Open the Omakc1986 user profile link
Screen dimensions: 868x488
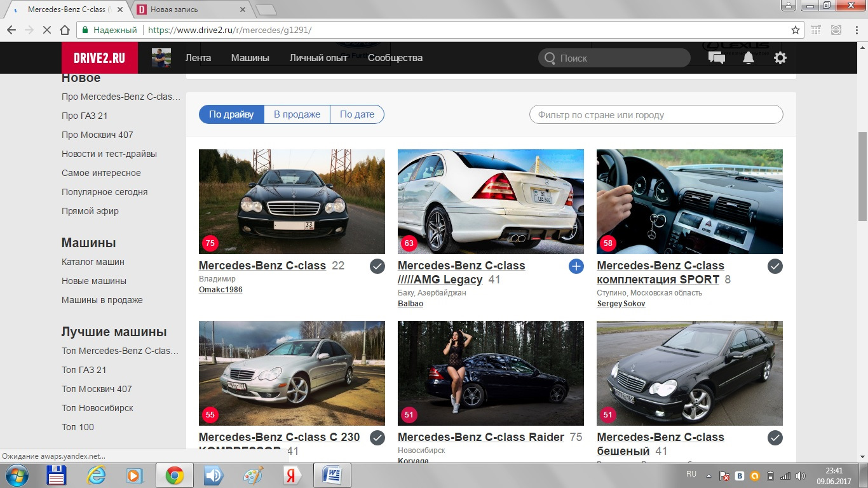point(220,290)
